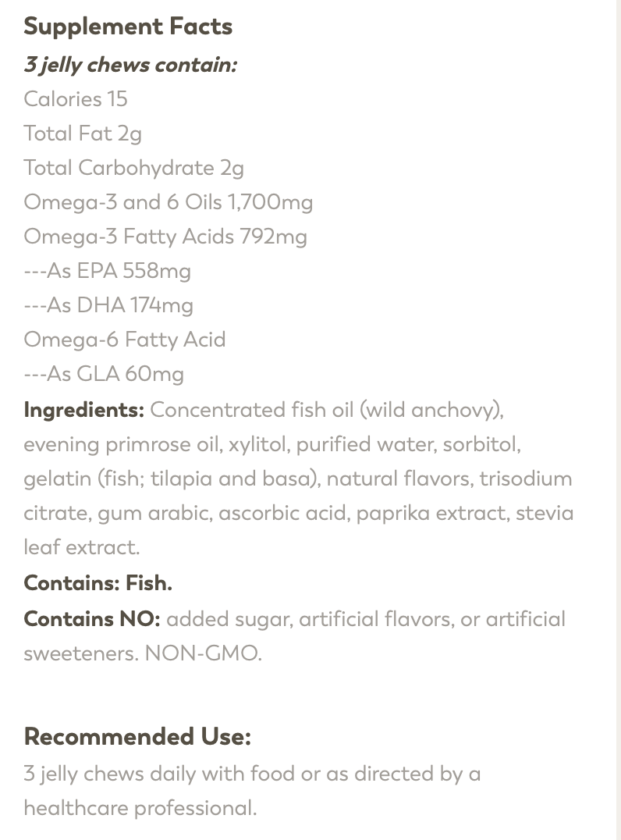Click the Total Carbohydrate 2g text
This screenshot has height=840, width=621.
coord(134,168)
